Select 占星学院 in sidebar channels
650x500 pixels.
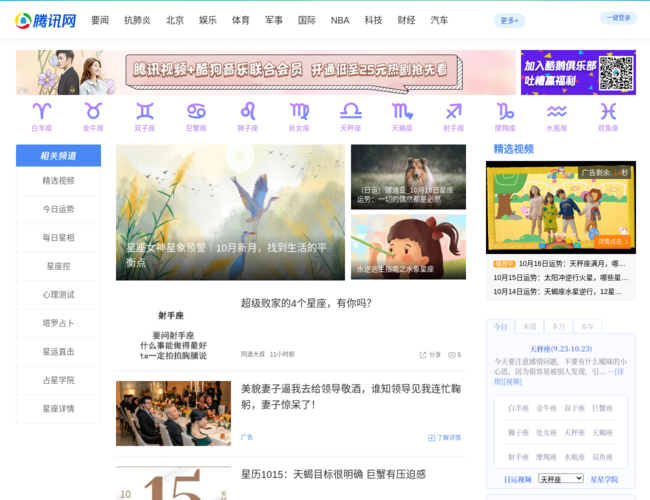pos(58,381)
